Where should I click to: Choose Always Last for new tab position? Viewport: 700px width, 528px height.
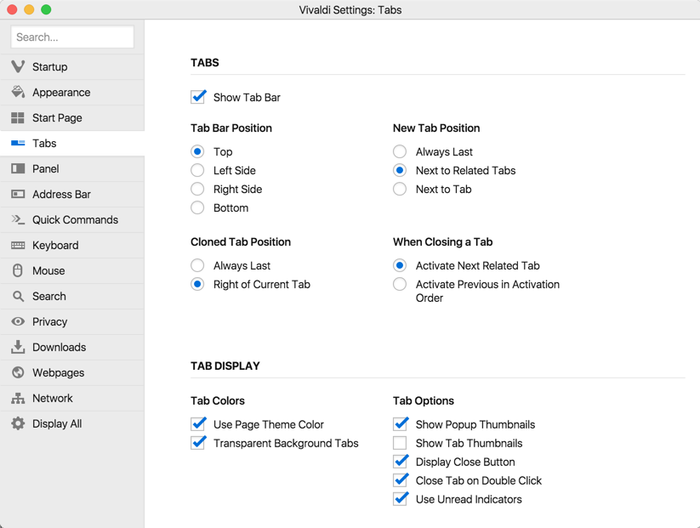pos(400,152)
